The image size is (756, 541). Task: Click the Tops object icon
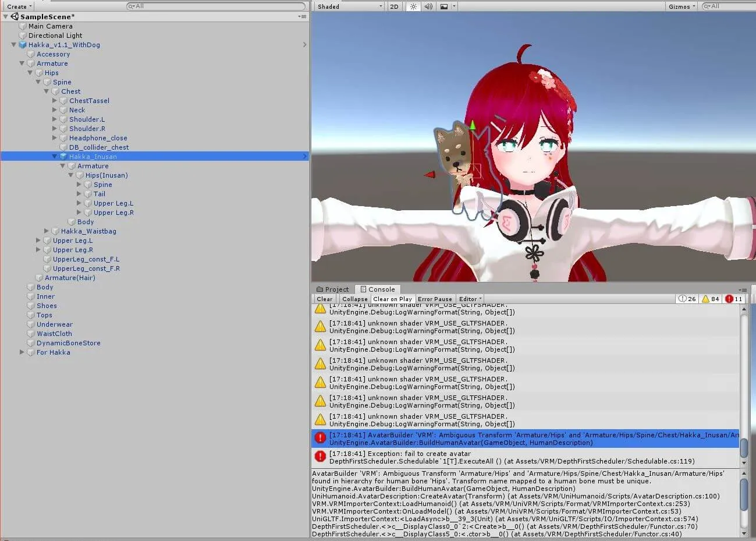(x=31, y=315)
